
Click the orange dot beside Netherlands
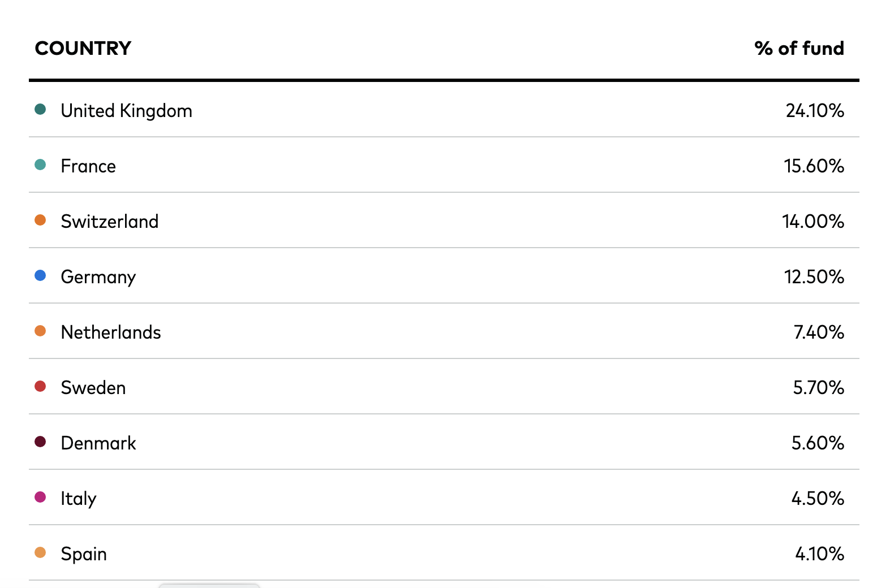[40, 331]
